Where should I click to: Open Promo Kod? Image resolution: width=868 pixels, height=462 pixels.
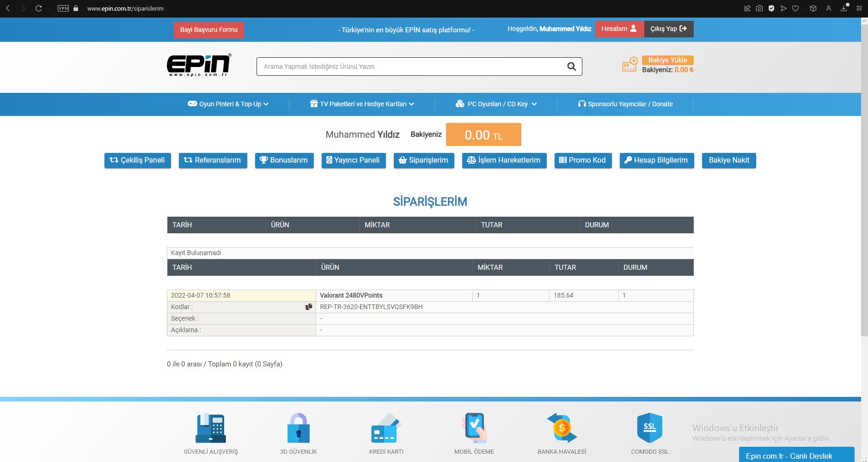(583, 160)
